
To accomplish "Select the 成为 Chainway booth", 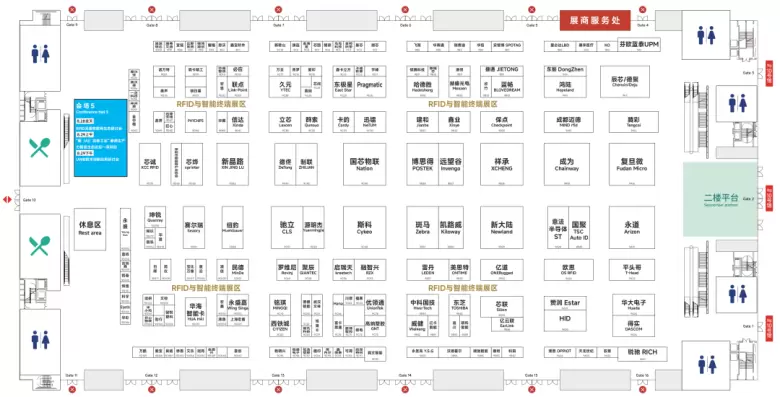I will pos(567,164).
